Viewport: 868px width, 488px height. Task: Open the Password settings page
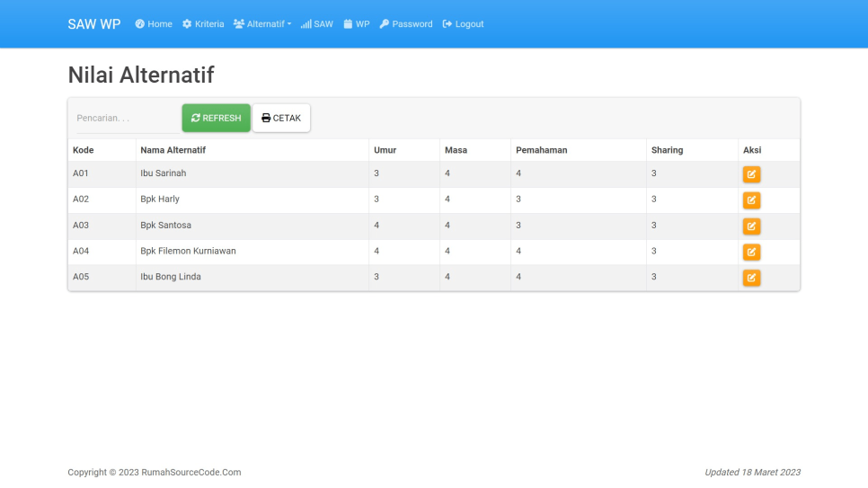(406, 24)
